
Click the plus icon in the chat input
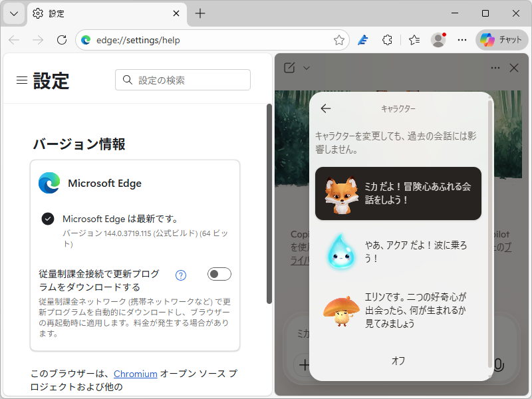coord(305,365)
